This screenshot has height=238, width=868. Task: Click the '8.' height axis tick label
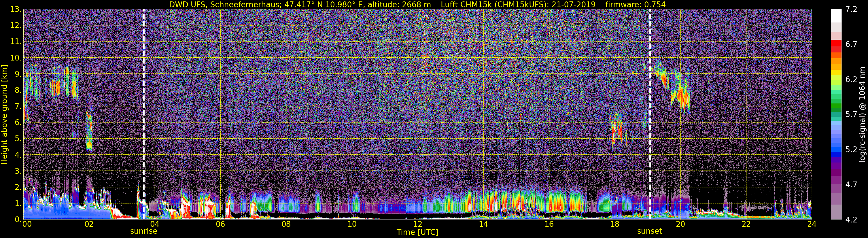coord(18,90)
